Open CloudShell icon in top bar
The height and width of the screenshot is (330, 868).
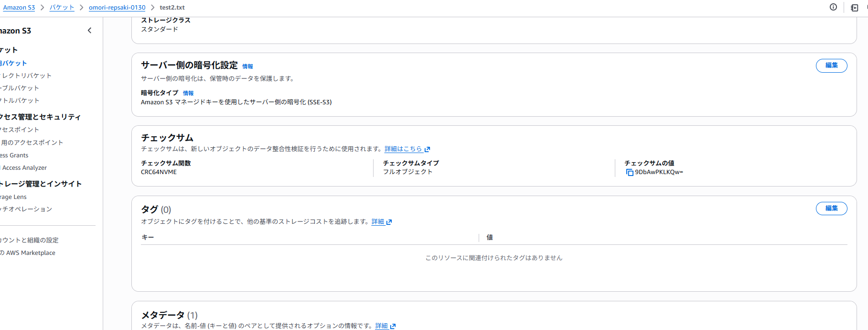(x=854, y=8)
